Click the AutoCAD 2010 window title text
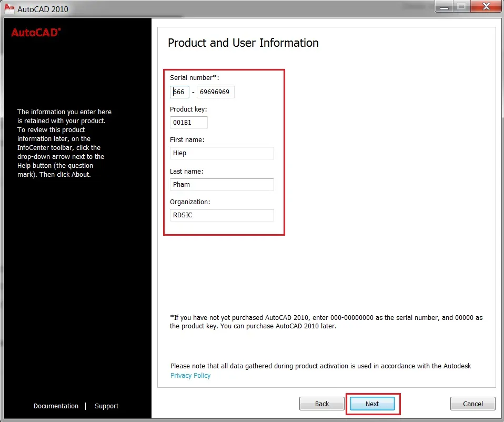The width and height of the screenshot is (504, 422). point(43,9)
